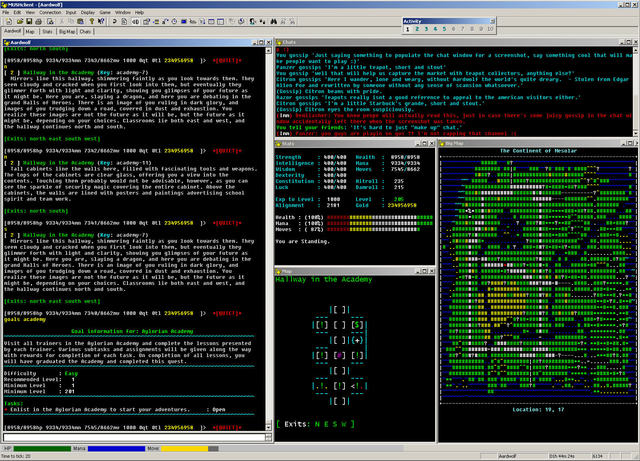Click the "Aardwolf" status bar world name

pos(507,457)
